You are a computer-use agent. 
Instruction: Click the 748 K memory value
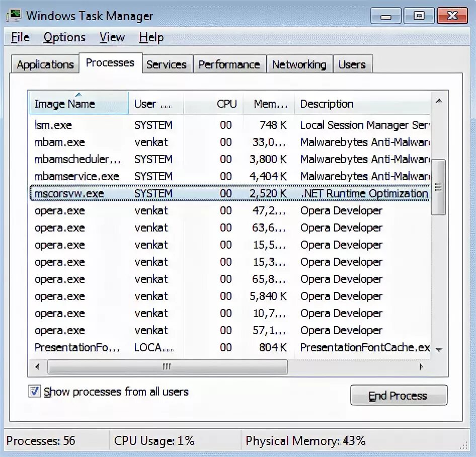pyautogui.click(x=273, y=125)
